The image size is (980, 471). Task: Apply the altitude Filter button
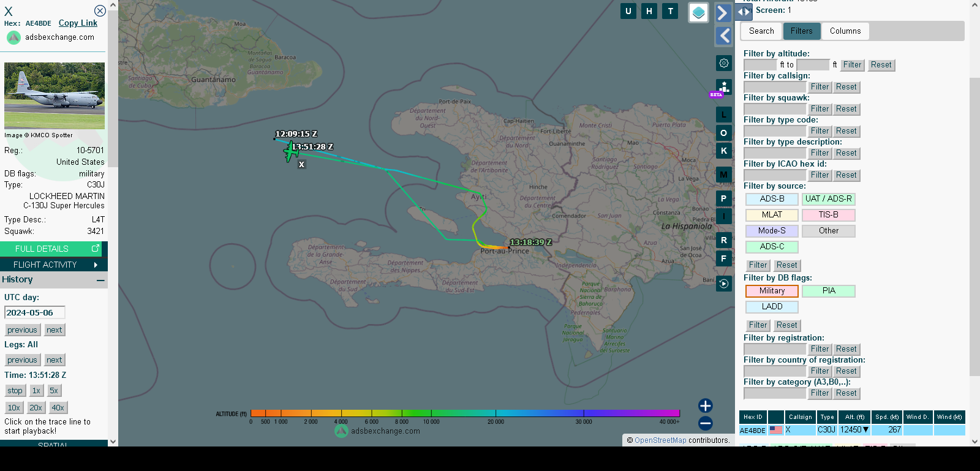852,65
